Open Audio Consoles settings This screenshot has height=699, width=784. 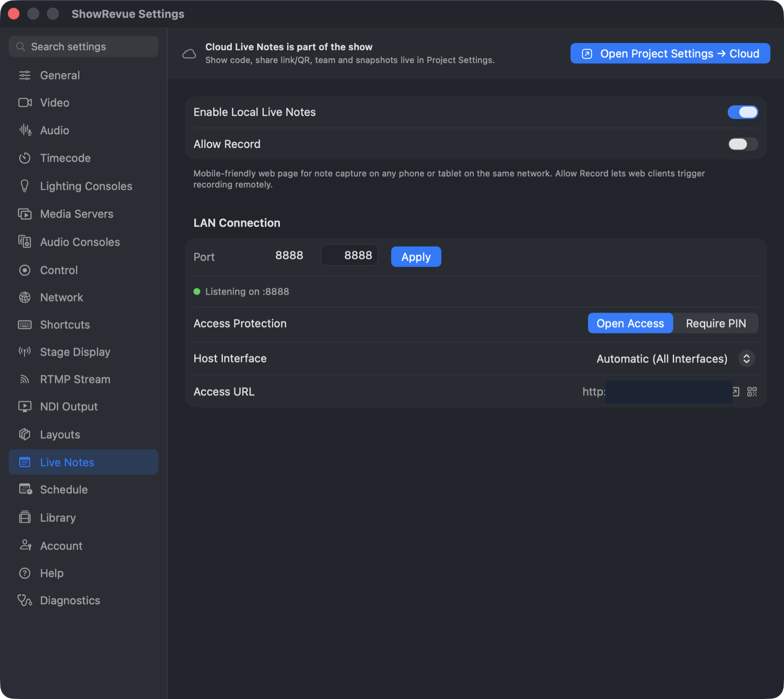[x=83, y=241]
